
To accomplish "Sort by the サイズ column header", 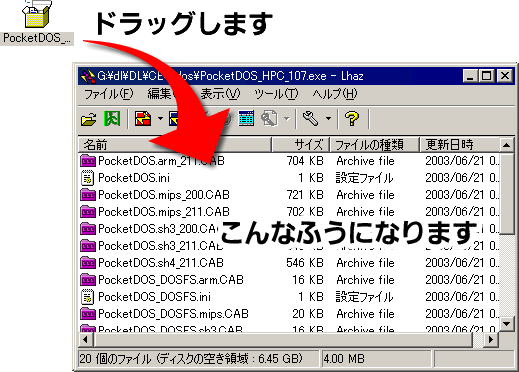I will pyautogui.click(x=301, y=145).
